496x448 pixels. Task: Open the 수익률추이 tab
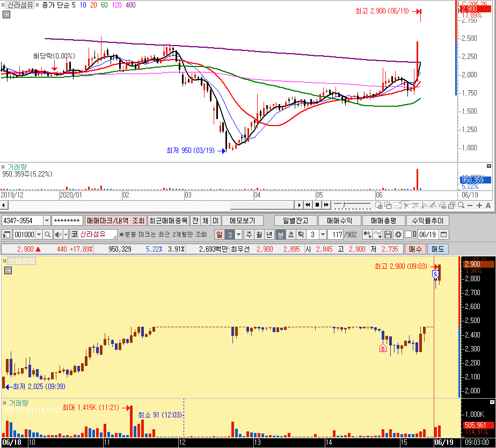click(428, 221)
